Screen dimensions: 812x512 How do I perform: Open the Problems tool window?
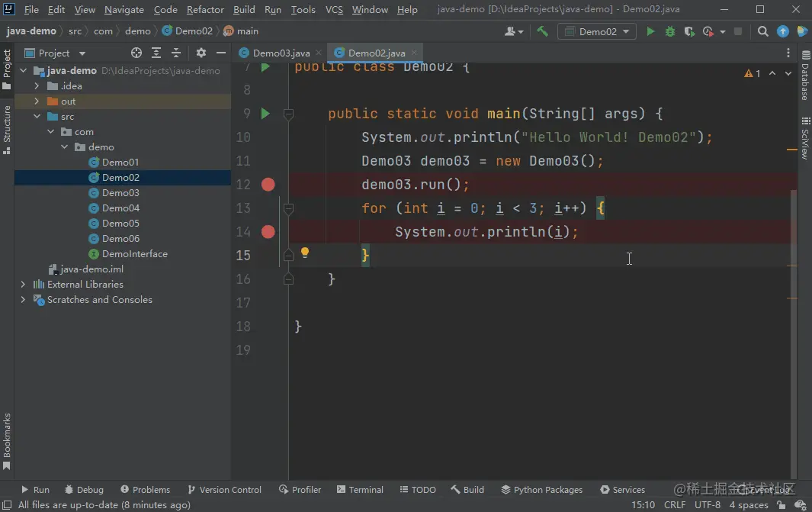click(145, 490)
